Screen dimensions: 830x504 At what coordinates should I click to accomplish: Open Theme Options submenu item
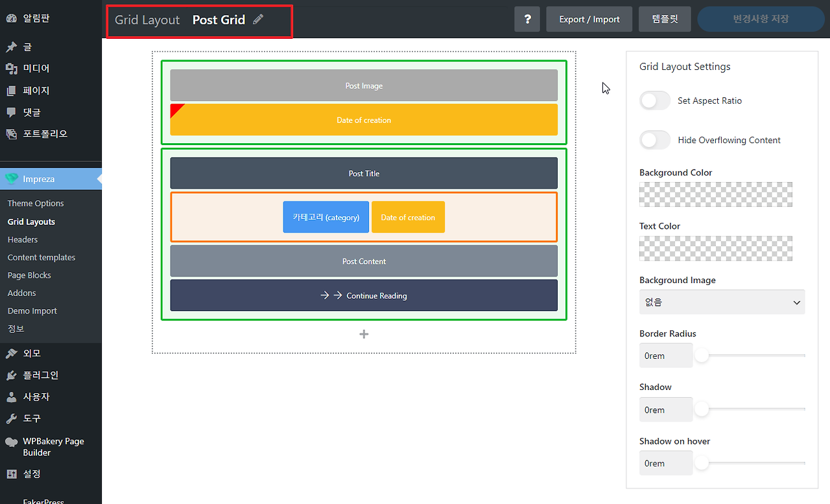point(36,203)
